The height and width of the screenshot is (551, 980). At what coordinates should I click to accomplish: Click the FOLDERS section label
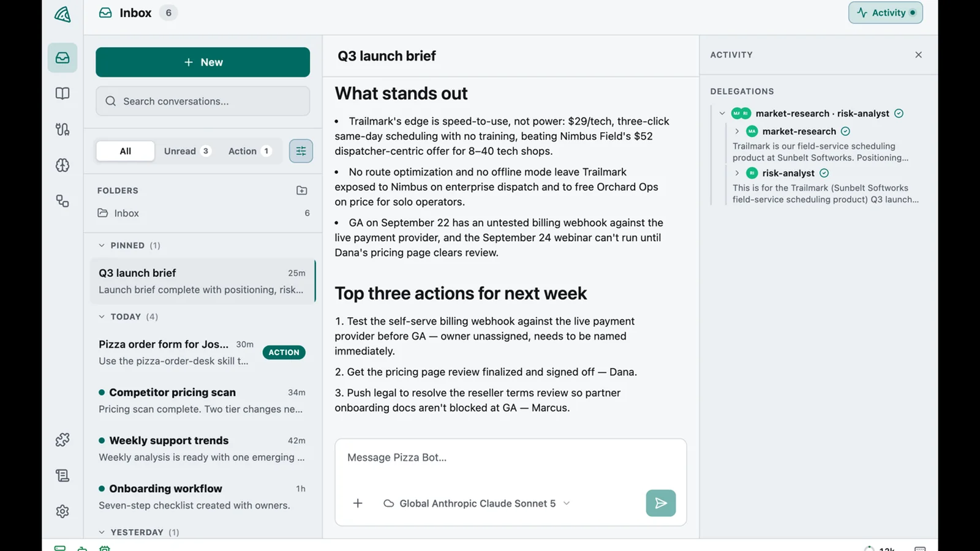(x=118, y=190)
